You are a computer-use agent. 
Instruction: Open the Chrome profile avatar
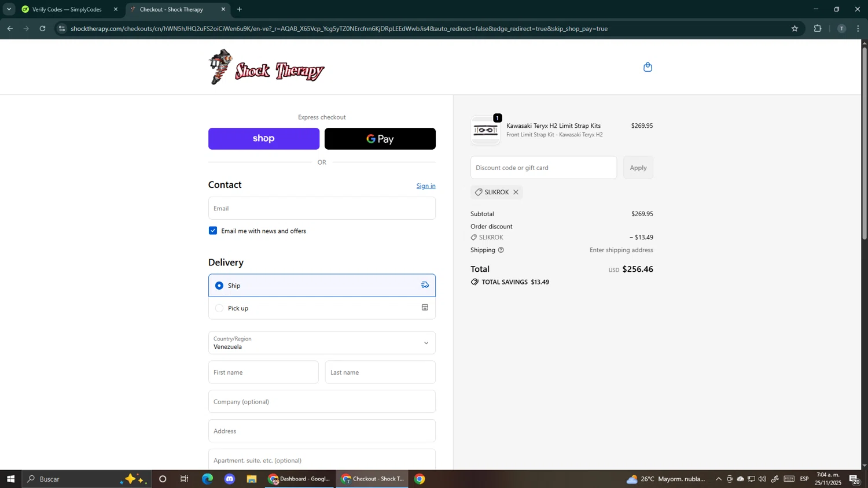841,28
